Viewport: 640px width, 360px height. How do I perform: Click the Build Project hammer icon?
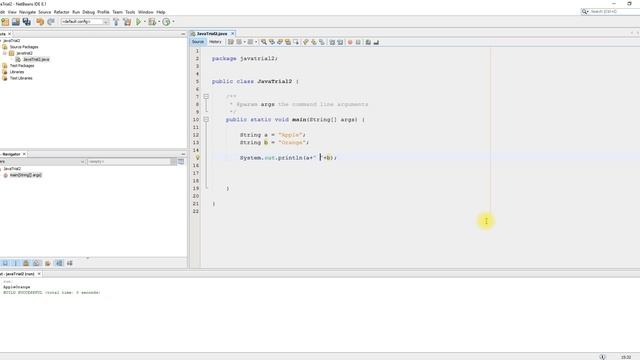(116, 22)
